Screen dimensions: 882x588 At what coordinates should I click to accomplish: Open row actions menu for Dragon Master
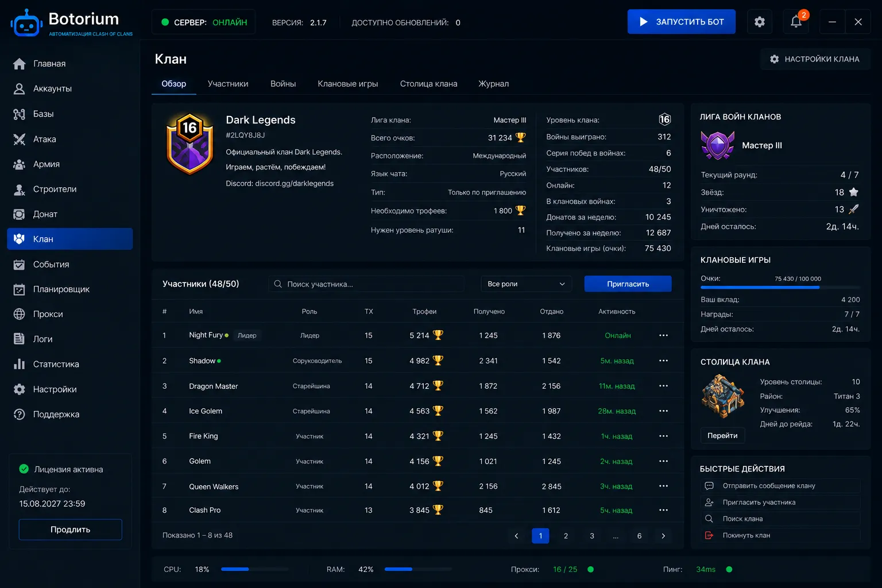coord(663,386)
